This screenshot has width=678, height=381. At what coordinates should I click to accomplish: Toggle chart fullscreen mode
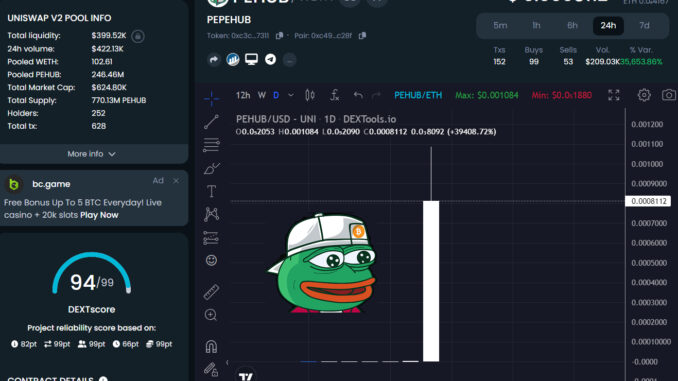tap(614, 95)
